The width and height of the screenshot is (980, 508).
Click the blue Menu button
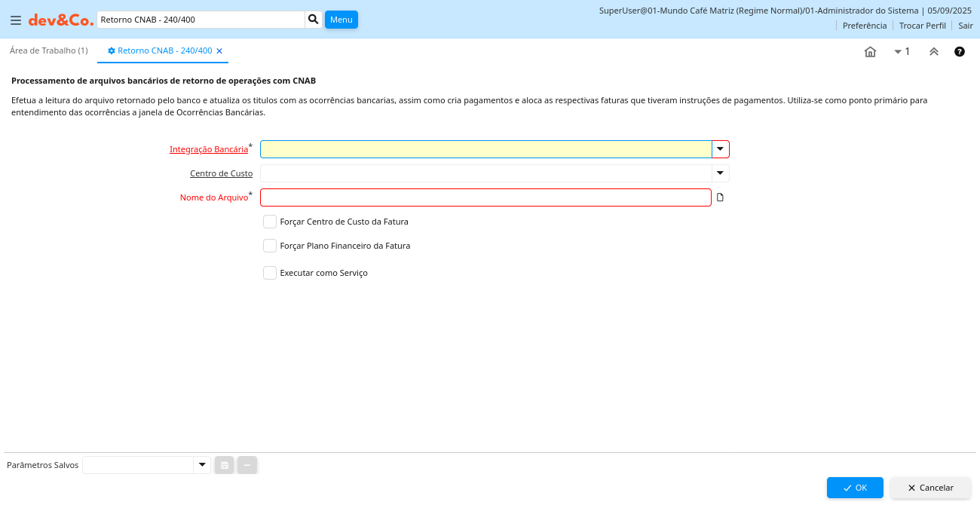tap(341, 20)
